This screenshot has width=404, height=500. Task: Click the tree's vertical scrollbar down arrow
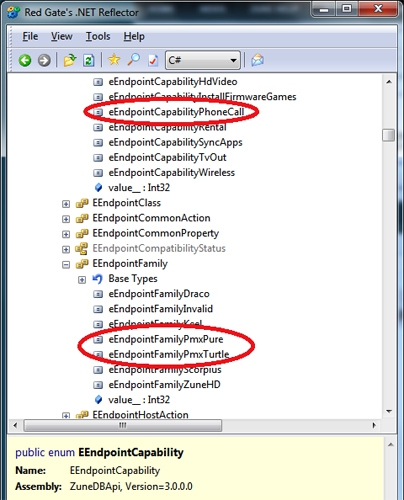point(389,411)
